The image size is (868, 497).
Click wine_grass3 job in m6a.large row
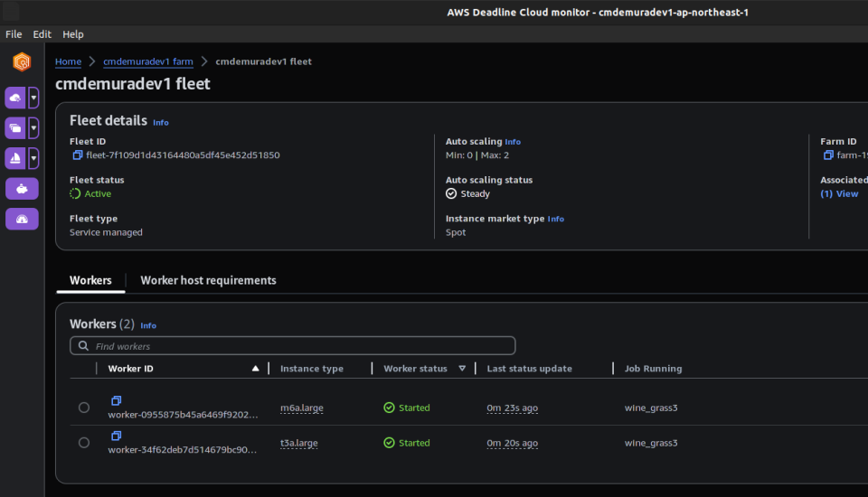(x=651, y=408)
